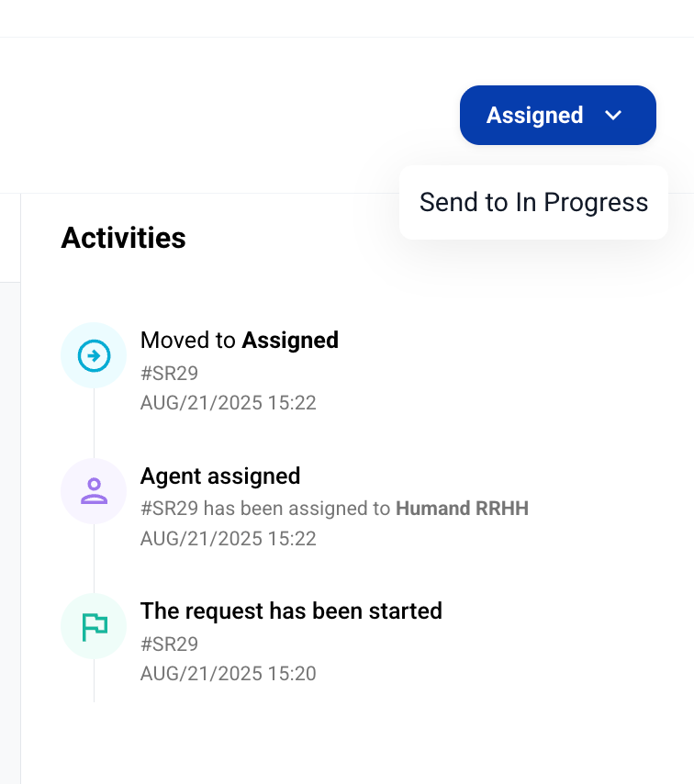Click the "Moved to" activity title text

(x=188, y=341)
